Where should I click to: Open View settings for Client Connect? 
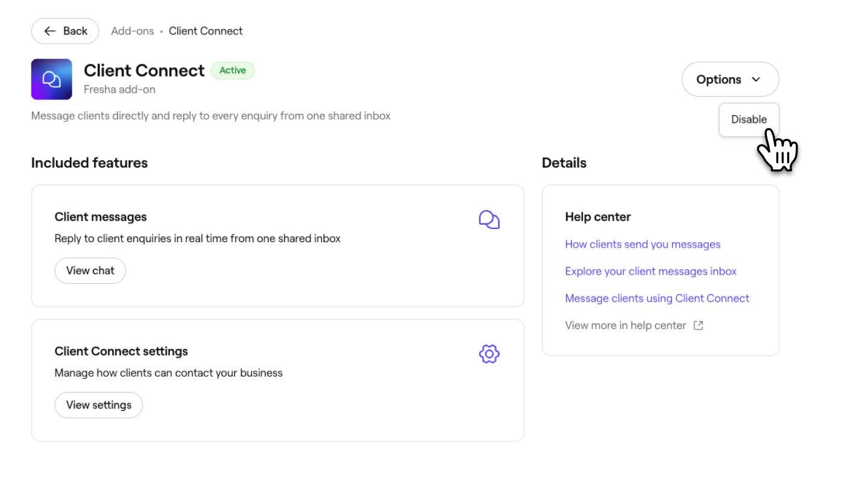tap(99, 405)
